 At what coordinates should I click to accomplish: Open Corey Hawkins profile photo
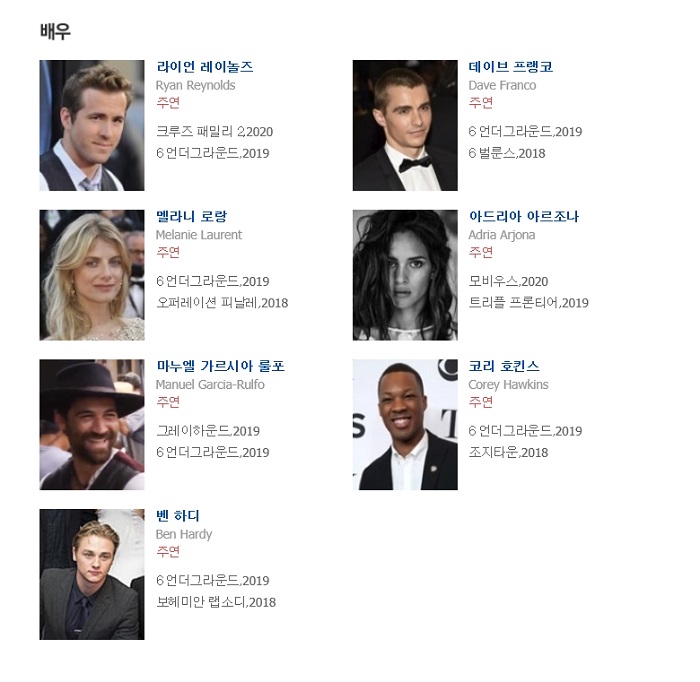[x=405, y=424]
